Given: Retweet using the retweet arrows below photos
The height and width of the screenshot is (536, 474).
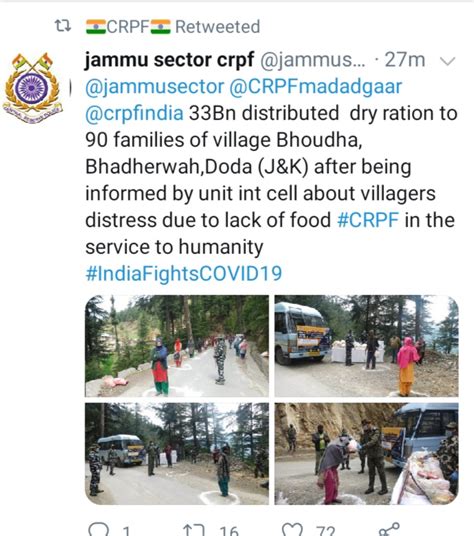Looking at the screenshot, I should 194,530.
